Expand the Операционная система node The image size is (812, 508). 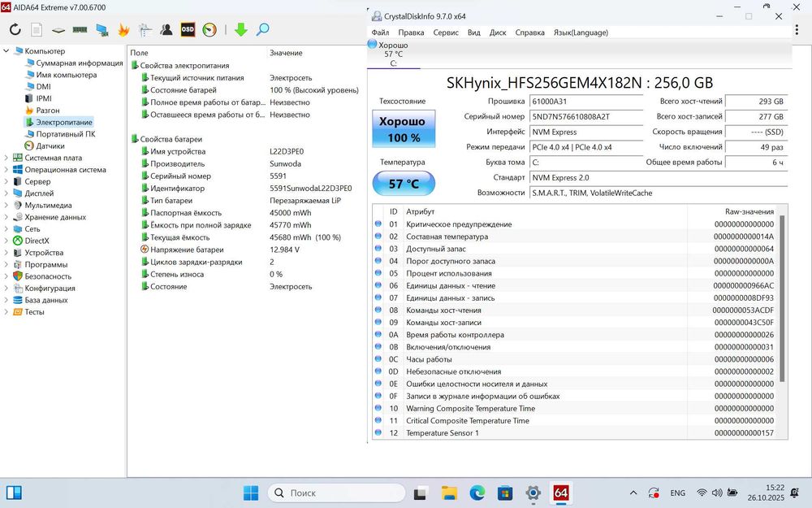click(6, 170)
